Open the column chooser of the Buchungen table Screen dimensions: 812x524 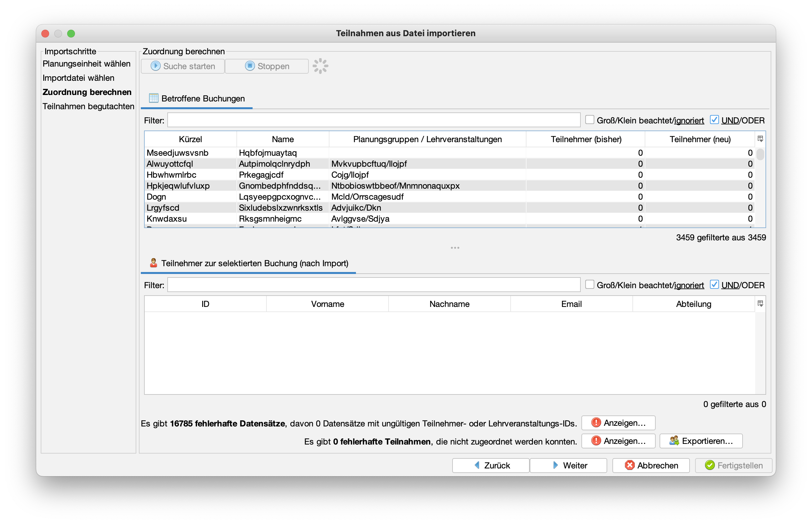pos(760,139)
